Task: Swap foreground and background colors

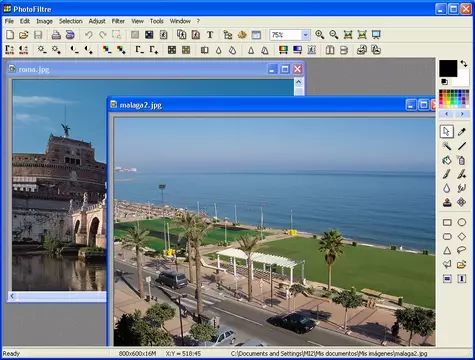Action: point(464,63)
